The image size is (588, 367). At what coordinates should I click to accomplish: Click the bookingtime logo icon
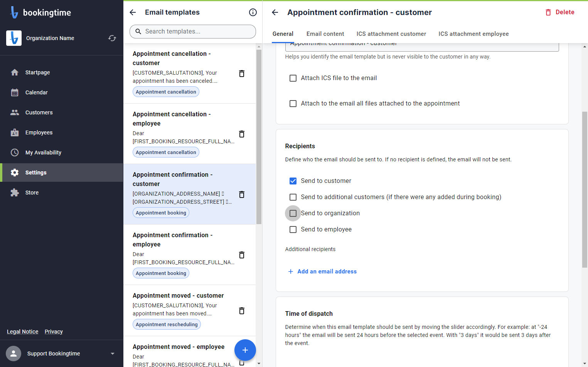click(14, 12)
